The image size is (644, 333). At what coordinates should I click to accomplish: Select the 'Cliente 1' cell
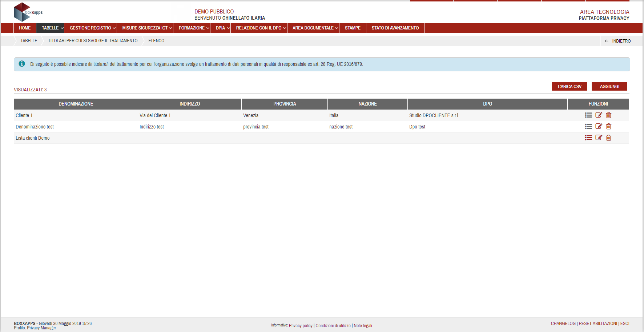[x=76, y=115]
